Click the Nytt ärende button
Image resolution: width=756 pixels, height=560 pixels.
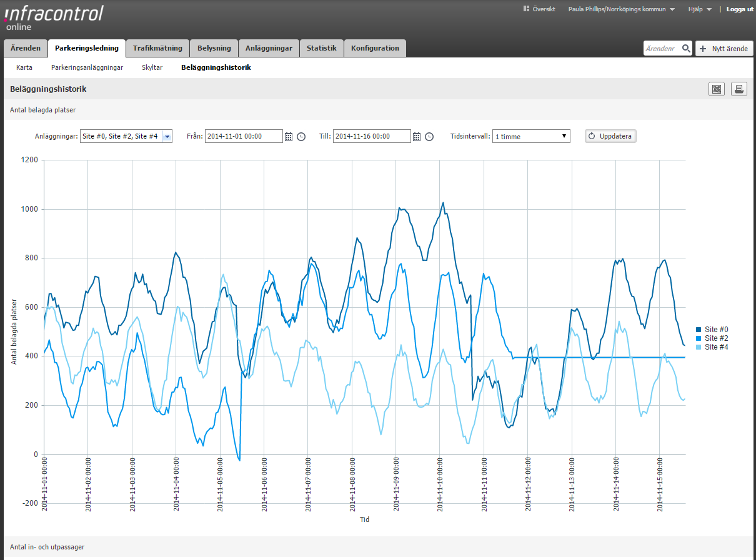coord(724,48)
